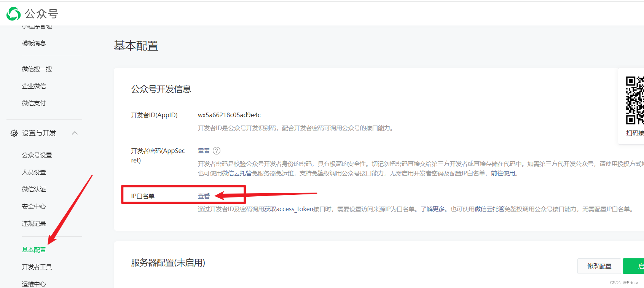
Task: Click the 公众号开发信息 section title
Action: pyautogui.click(x=161, y=89)
